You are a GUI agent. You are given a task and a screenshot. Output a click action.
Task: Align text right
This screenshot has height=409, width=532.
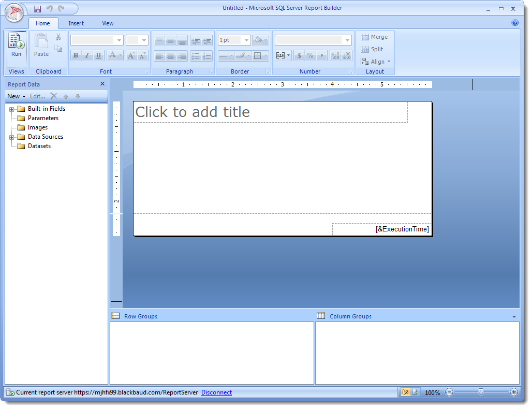click(182, 55)
